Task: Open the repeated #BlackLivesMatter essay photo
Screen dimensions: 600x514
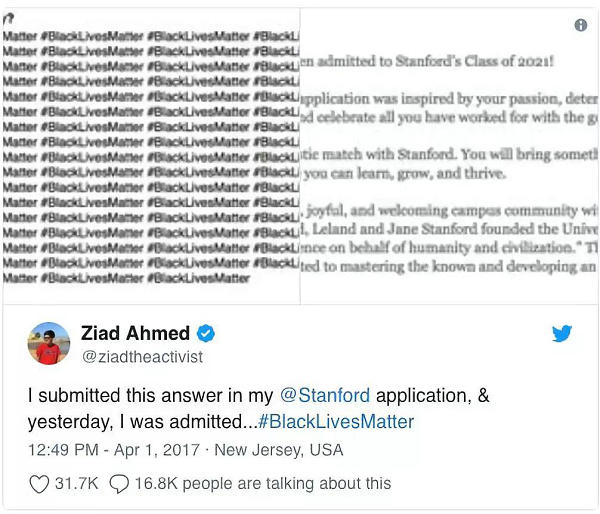Action: (151, 156)
